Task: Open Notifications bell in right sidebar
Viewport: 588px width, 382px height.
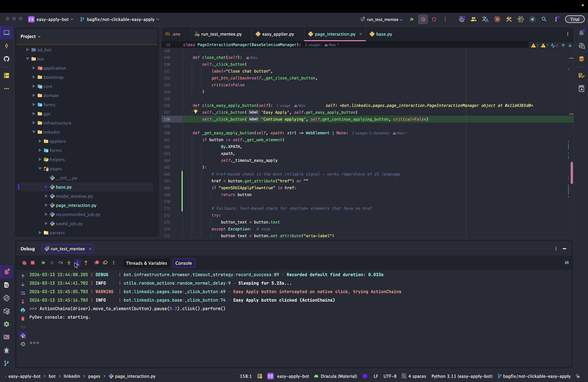Action: click(x=581, y=33)
